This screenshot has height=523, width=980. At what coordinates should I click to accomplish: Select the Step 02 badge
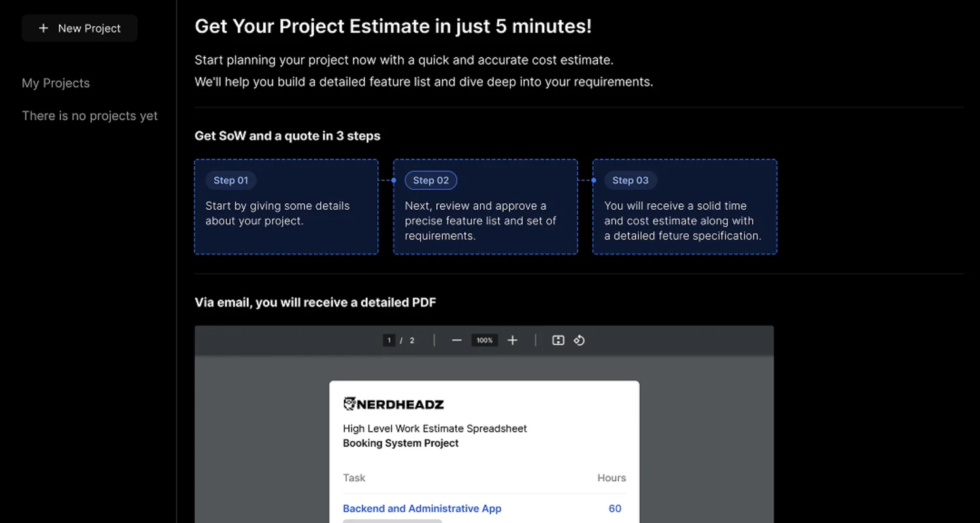(x=431, y=180)
